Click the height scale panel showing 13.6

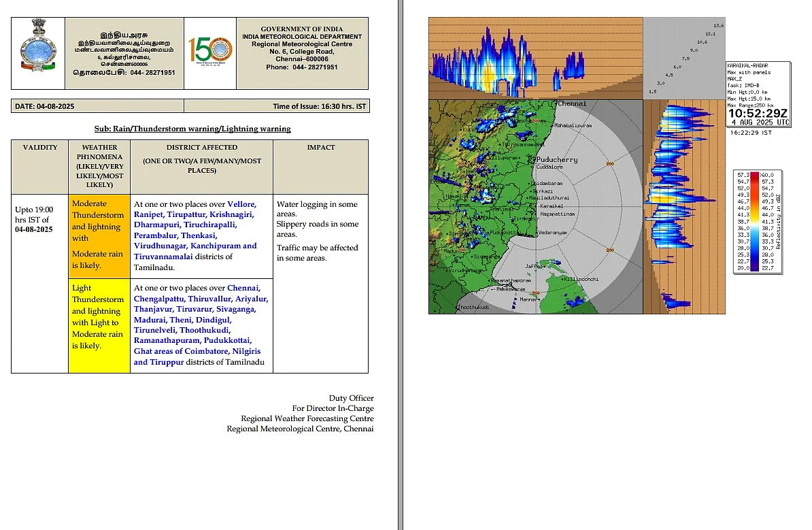(683, 58)
